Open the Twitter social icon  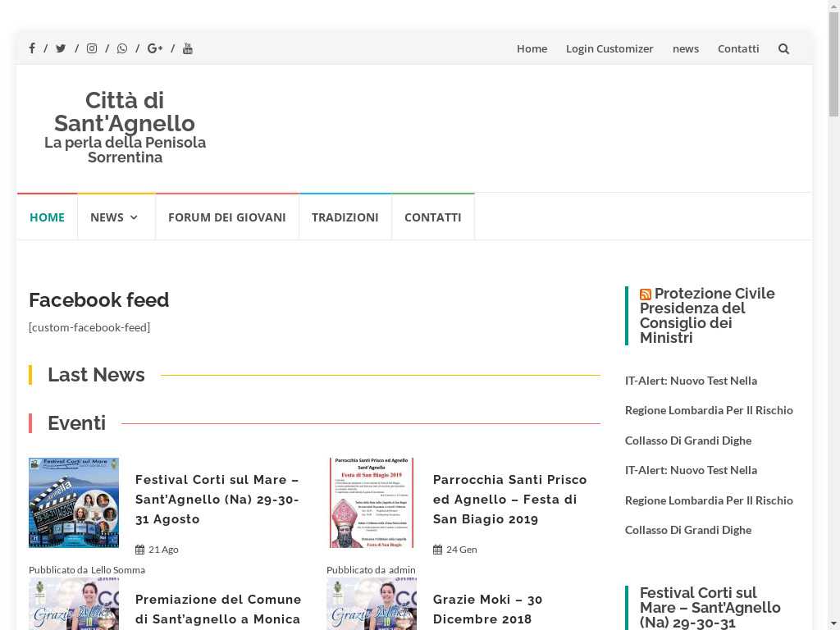61,48
